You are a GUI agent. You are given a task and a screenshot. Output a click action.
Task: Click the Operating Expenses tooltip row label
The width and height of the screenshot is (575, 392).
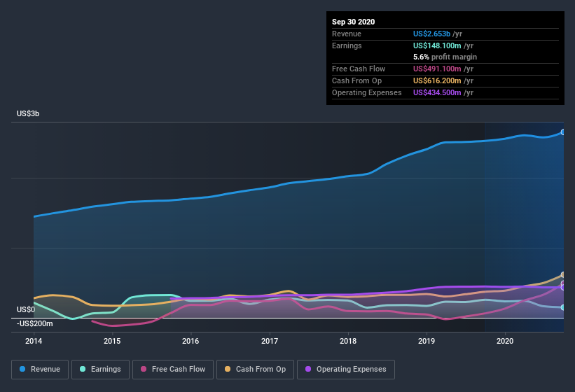click(367, 92)
